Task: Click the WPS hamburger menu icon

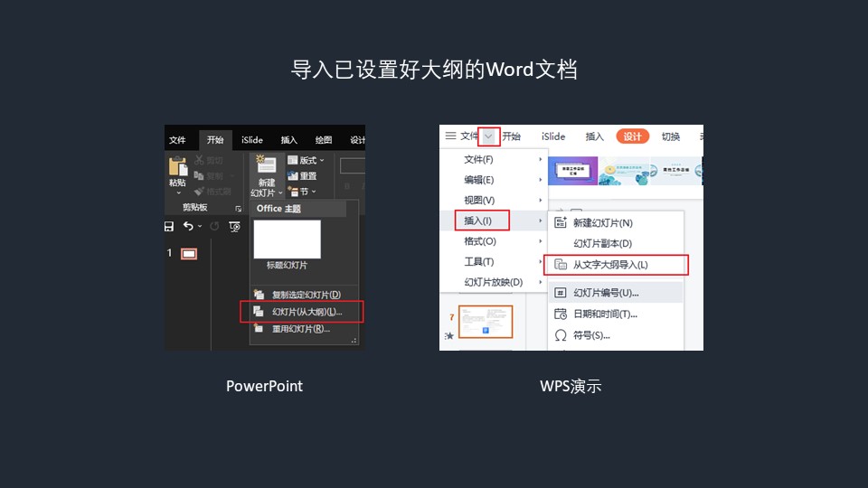Action: pyautogui.click(x=450, y=136)
